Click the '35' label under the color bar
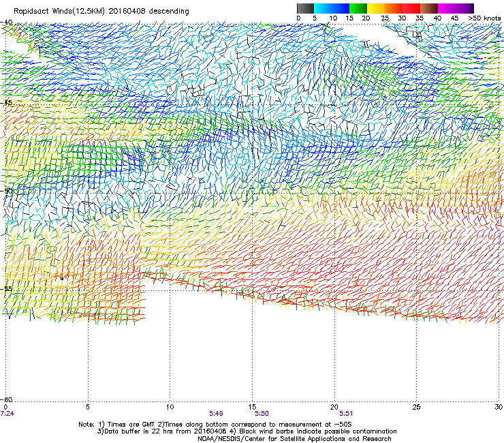The image size is (504, 443). [420, 18]
